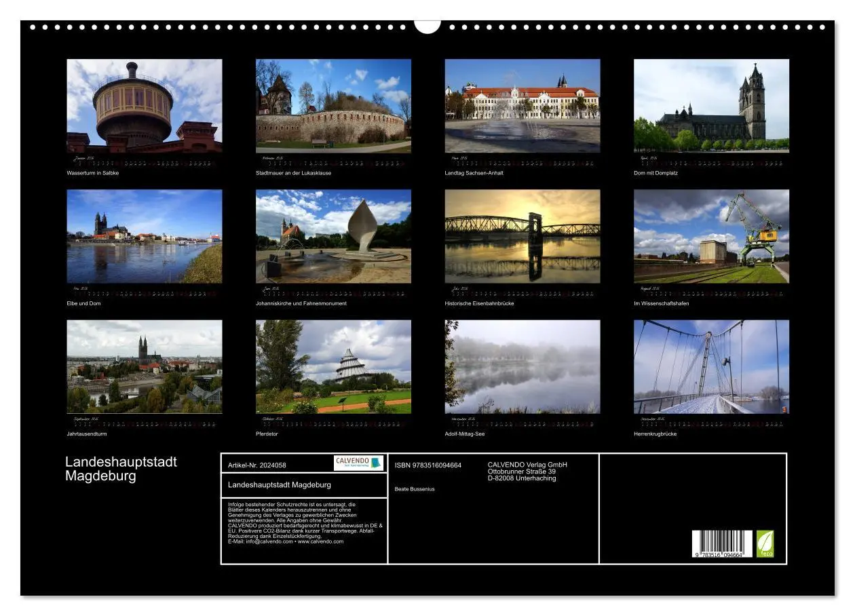Click 'ISBN 9783516094664' text

tap(428, 465)
